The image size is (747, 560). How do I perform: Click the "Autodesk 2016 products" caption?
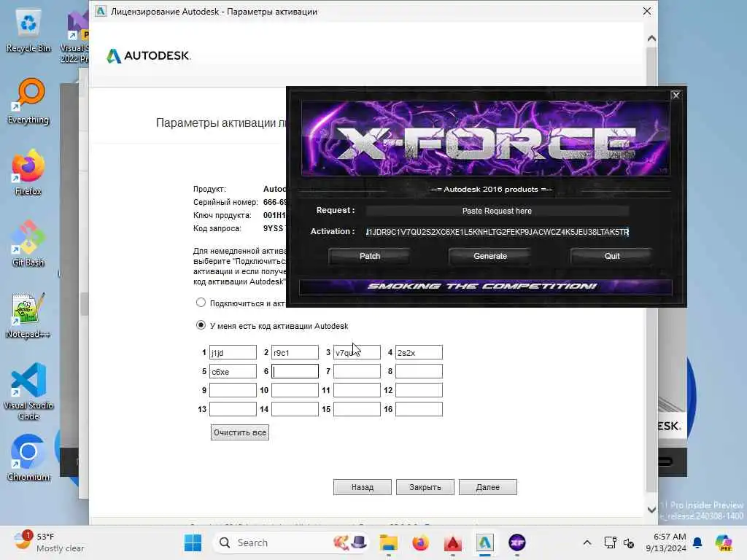coord(491,189)
